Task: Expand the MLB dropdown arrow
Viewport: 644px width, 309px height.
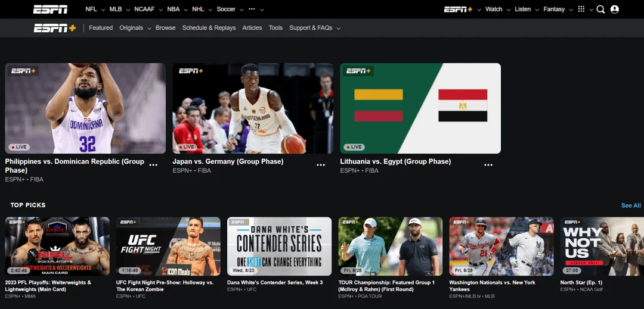Action: coord(128,10)
